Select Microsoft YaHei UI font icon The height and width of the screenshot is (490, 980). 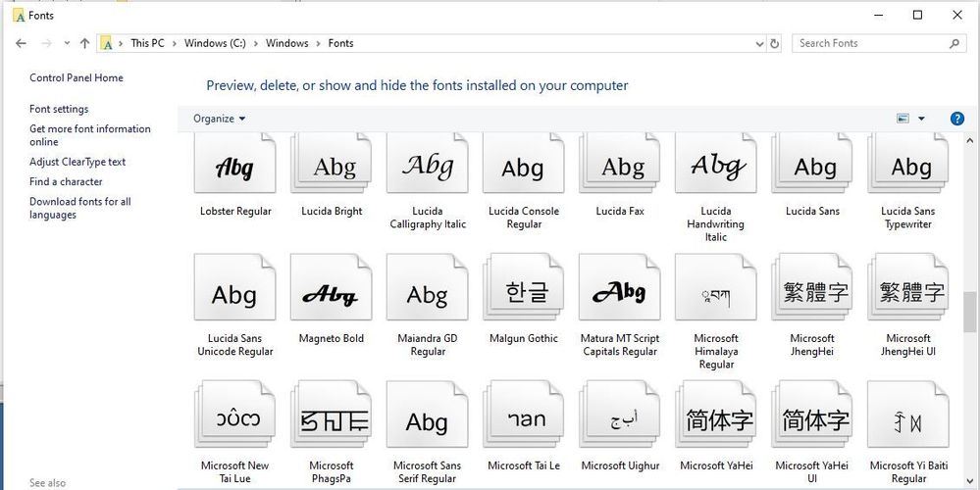812,415
